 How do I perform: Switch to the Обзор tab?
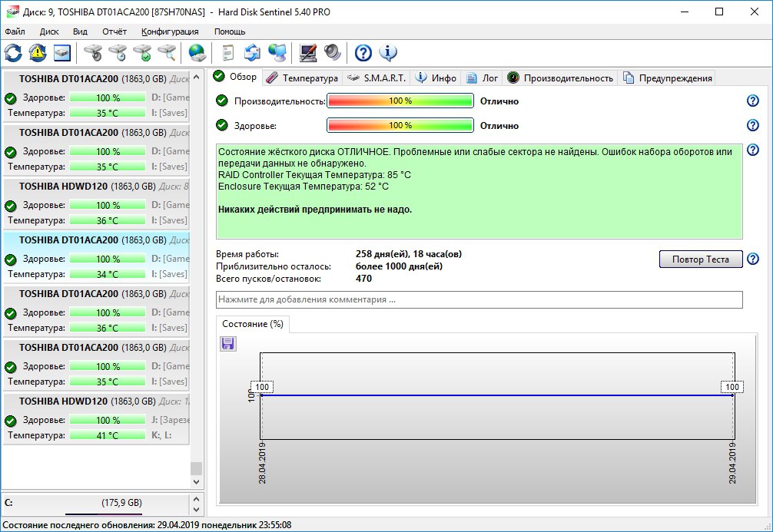(235, 77)
